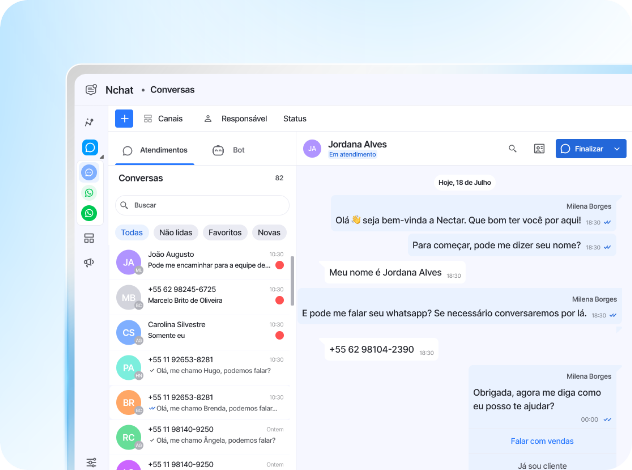Click the conversation list scrollbar

point(292,280)
